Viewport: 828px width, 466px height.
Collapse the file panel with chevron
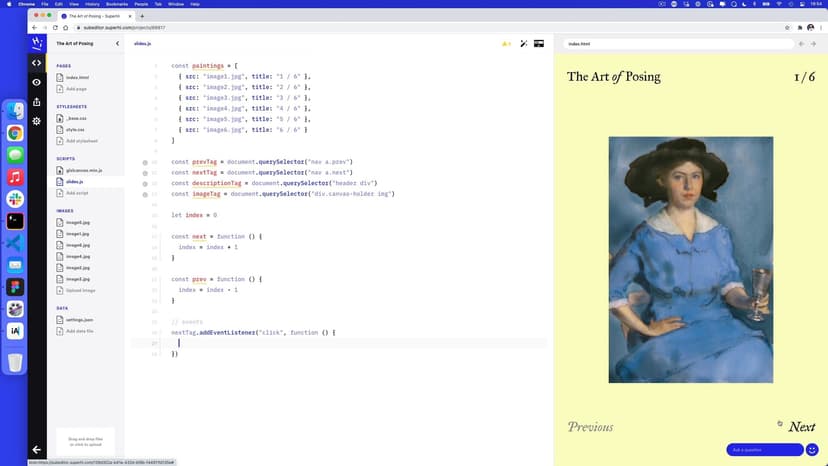click(x=117, y=44)
